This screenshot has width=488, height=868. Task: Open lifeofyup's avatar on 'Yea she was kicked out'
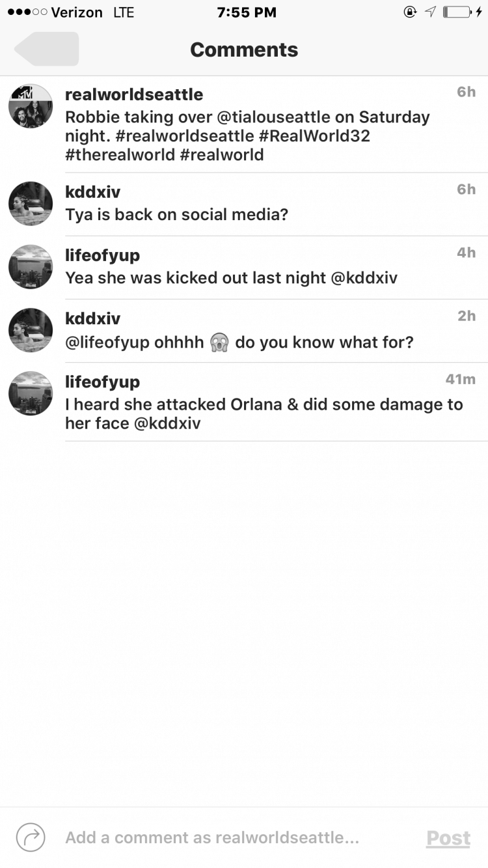pos(31,267)
